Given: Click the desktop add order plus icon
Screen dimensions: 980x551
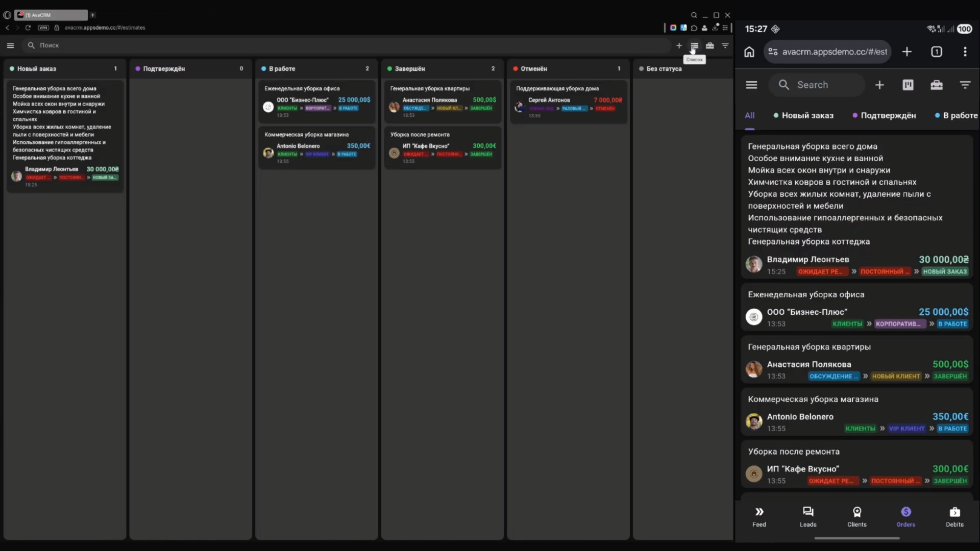Looking at the screenshot, I should click(679, 45).
